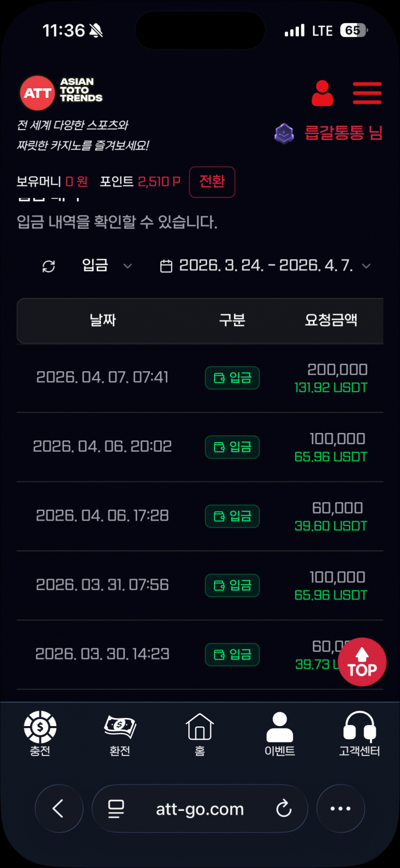Open the date range picker 2026. 3. 24.
Screen dimensions: 400x868
(265, 265)
